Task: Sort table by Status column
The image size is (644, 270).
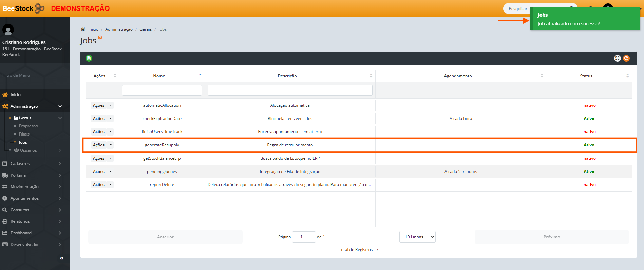Action: tap(586, 76)
